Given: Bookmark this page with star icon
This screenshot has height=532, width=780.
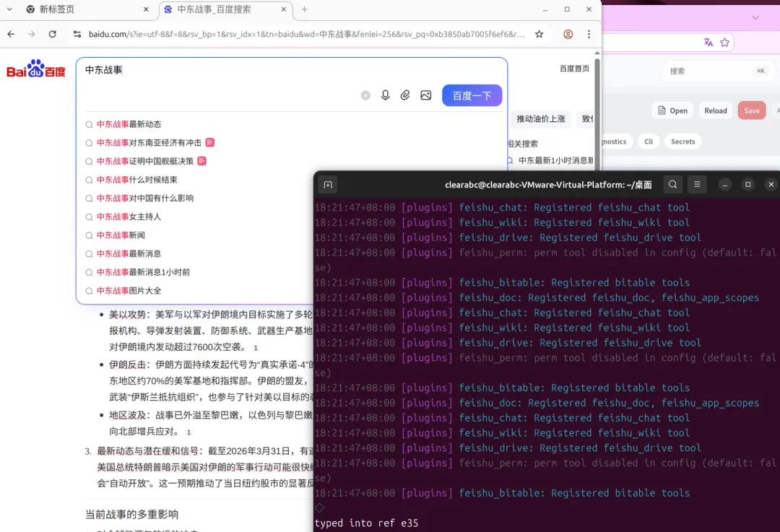Looking at the screenshot, I should tap(539, 35).
